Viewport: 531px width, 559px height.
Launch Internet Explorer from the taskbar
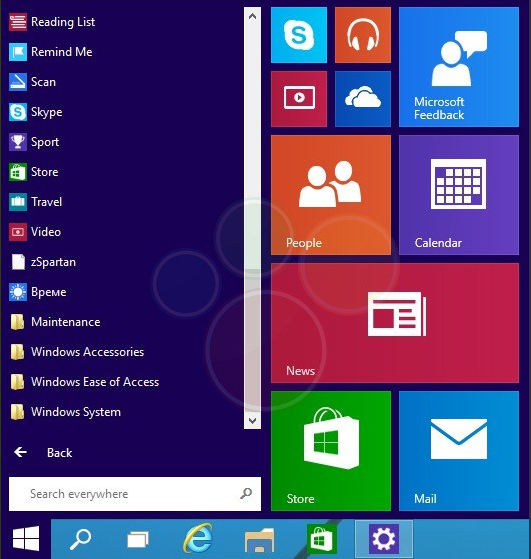tap(198, 539)
